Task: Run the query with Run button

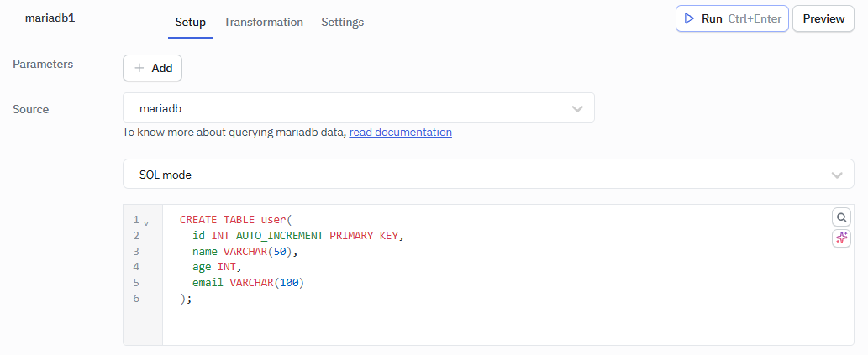Action: [732, 18]
